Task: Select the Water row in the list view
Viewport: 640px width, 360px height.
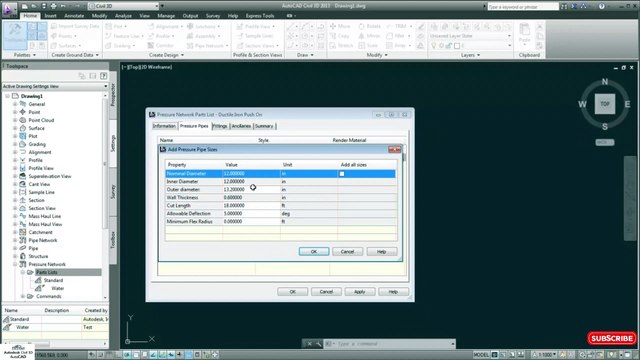Action: coord(55,327)
